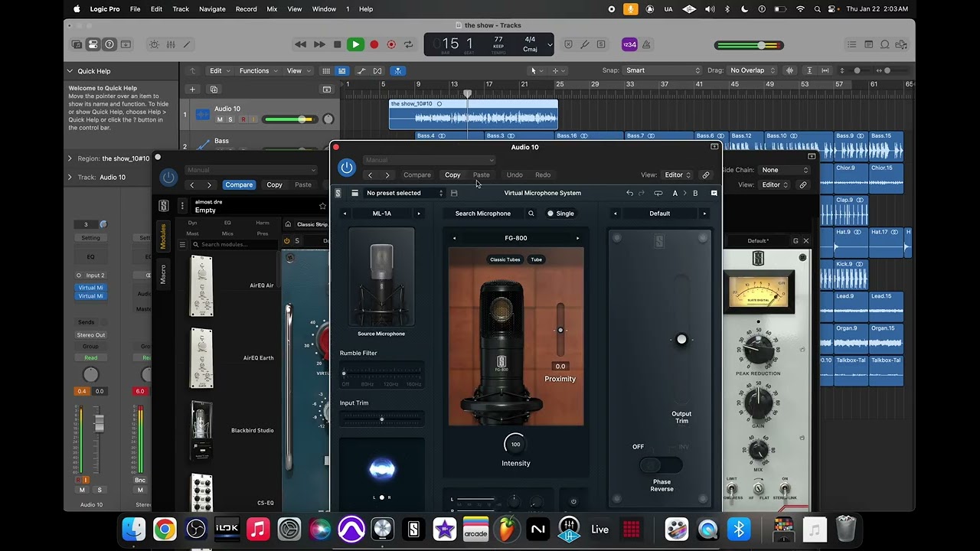Open the Window menu in the menu bar

[324, 9]
